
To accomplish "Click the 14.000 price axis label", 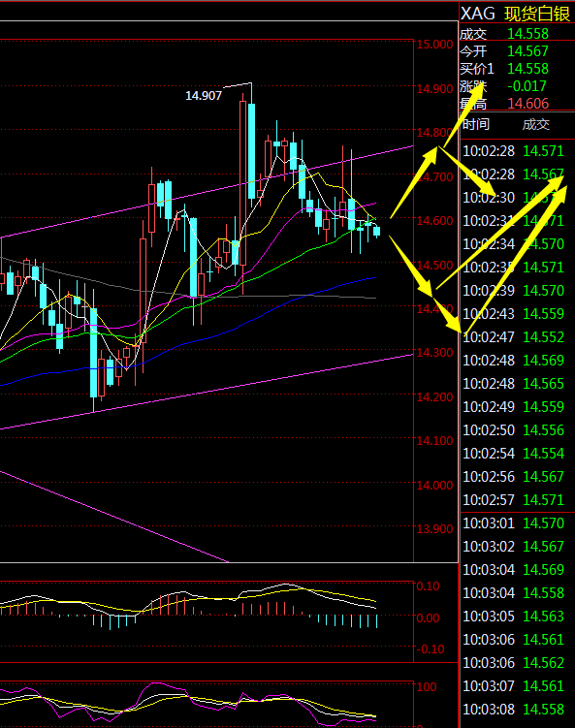I will click(x=434, y=486).
